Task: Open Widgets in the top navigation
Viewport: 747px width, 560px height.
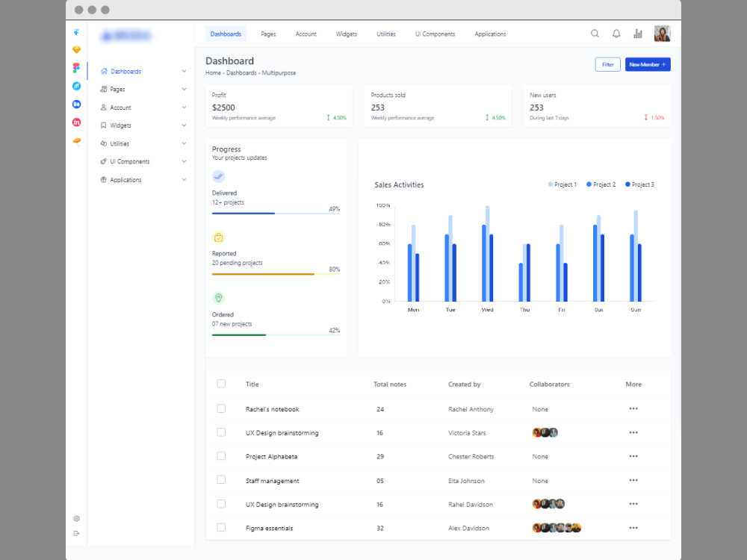Action: (347, 34)
